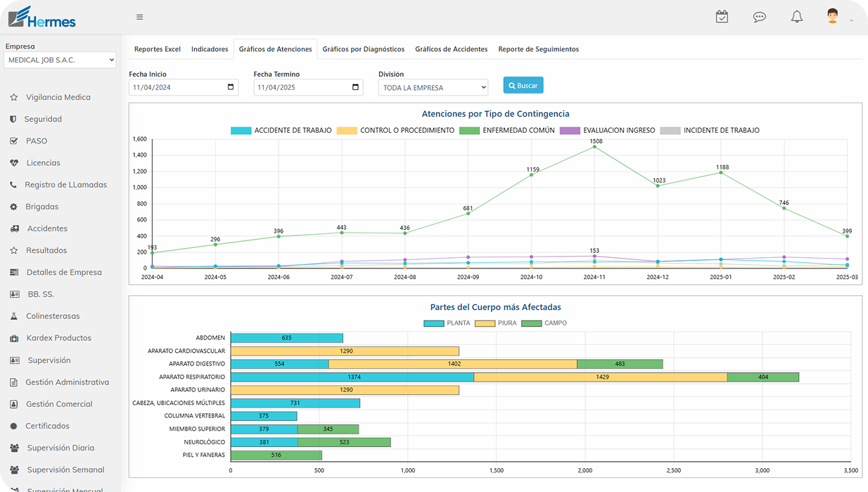This screenshot has width=868, height=492.
Task: Open the División dropdown
Action: tap(433, 88)
